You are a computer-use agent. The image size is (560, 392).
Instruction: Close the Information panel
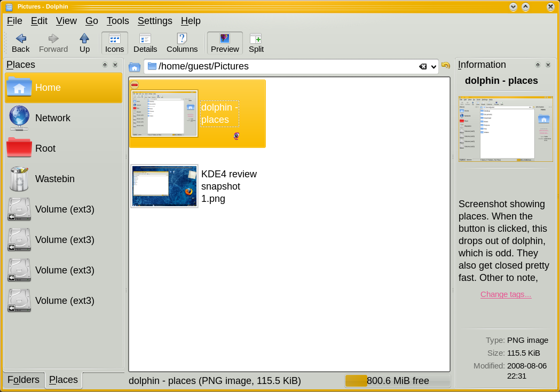pos(548,65)
